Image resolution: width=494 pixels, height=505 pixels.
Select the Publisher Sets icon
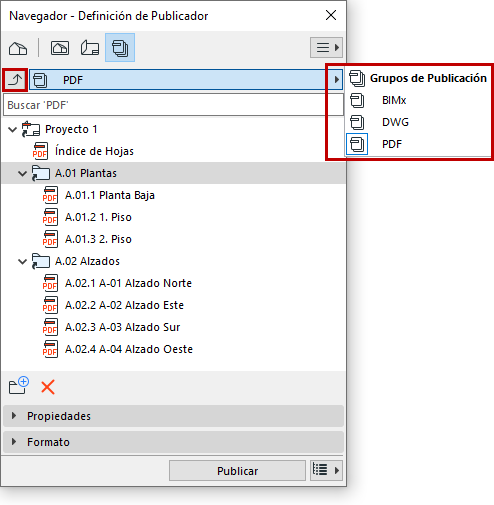(x=120, y=48)
